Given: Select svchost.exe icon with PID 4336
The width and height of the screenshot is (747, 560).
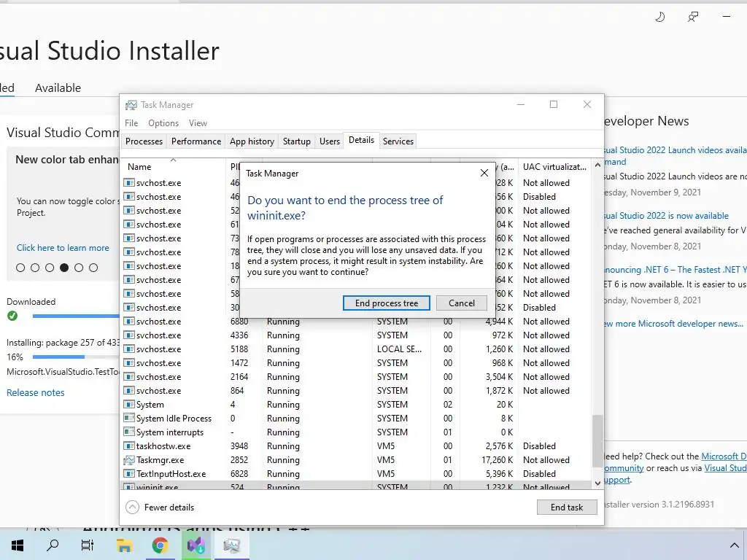Looking at the screenshot, I should pyautogui.click(x=128, y=335).
